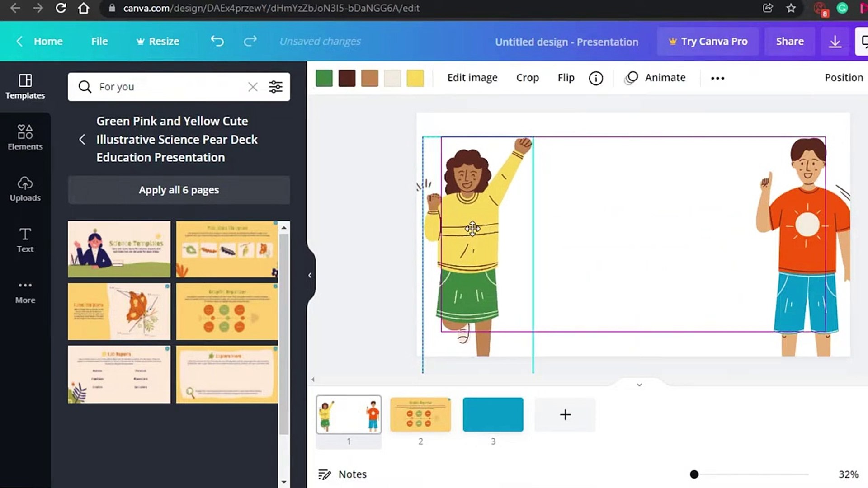
Task: Select the yellow color swatch
Action: point(415,78)
